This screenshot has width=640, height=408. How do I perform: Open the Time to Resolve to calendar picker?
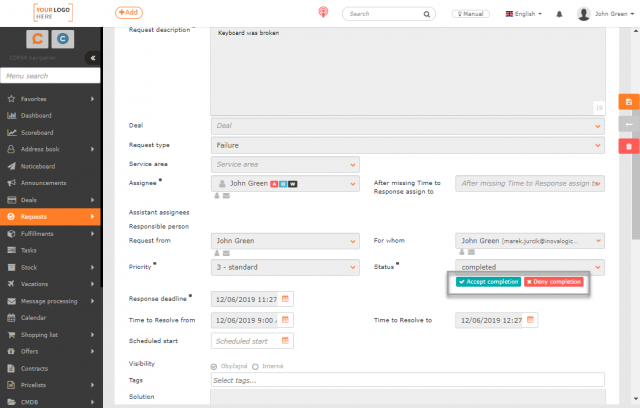pos(530,319)
